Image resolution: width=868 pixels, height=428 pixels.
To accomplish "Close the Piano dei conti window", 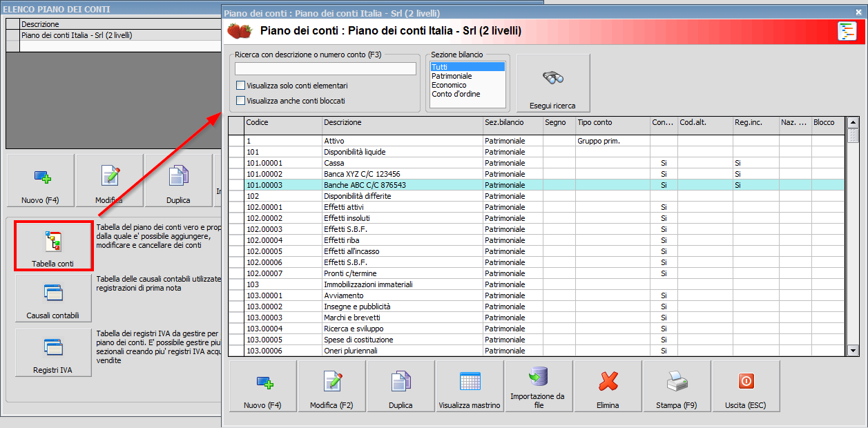I will 858,13.
